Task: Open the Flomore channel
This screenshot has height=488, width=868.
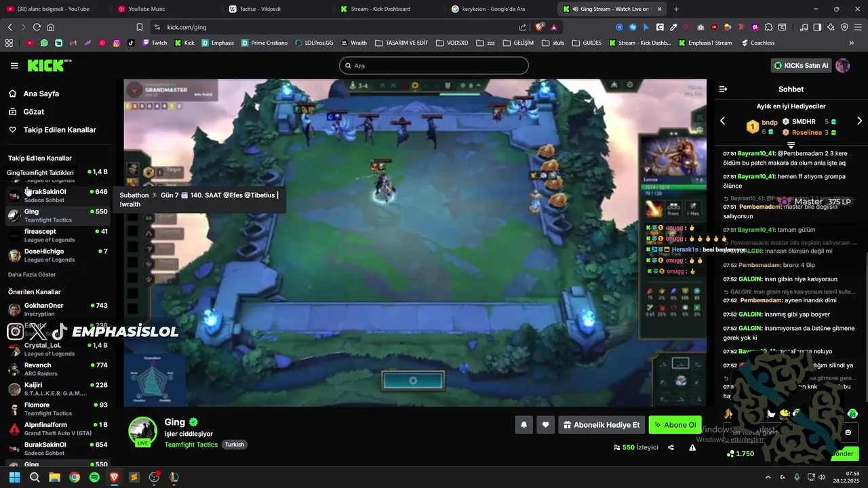Action: (x=57, y=409)
